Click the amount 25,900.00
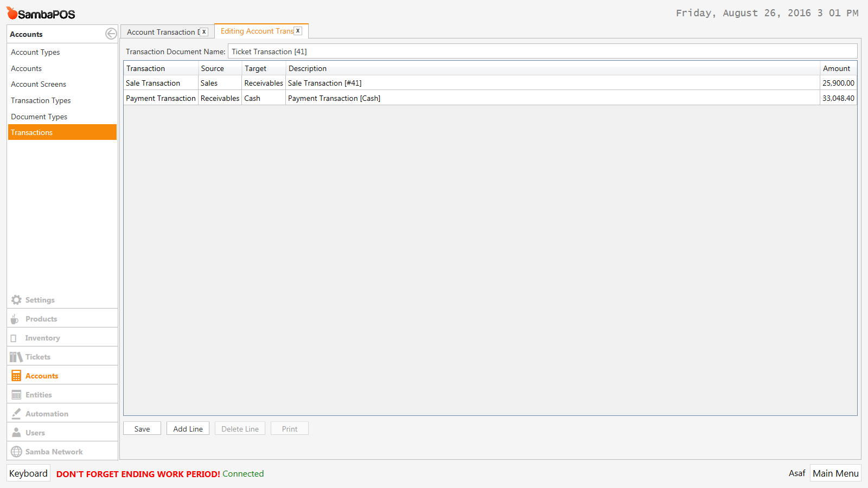 pos(838,83)
